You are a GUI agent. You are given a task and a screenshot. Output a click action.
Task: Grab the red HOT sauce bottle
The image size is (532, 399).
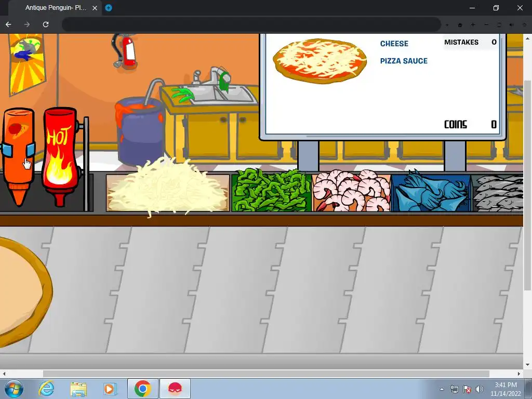point(61,156)
